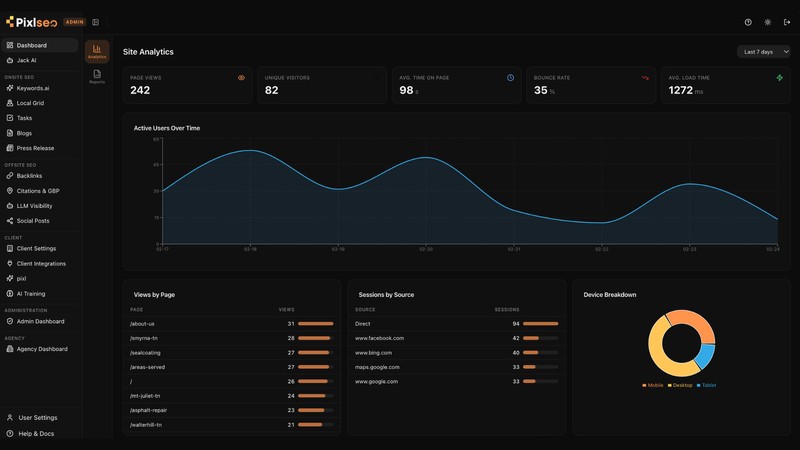Open Client Integrations in sidebar
The height and width of the screenshot is (450, 800).
39,263
